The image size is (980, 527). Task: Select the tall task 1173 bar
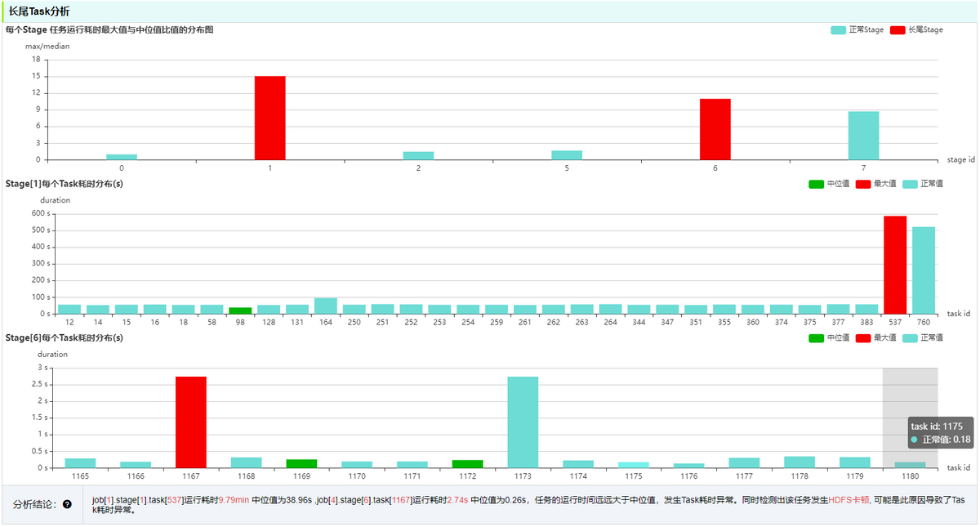523,422
